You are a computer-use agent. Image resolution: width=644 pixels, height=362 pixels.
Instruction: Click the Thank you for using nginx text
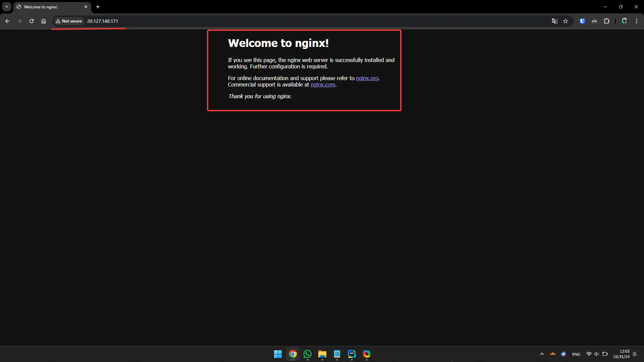[260, 96]
